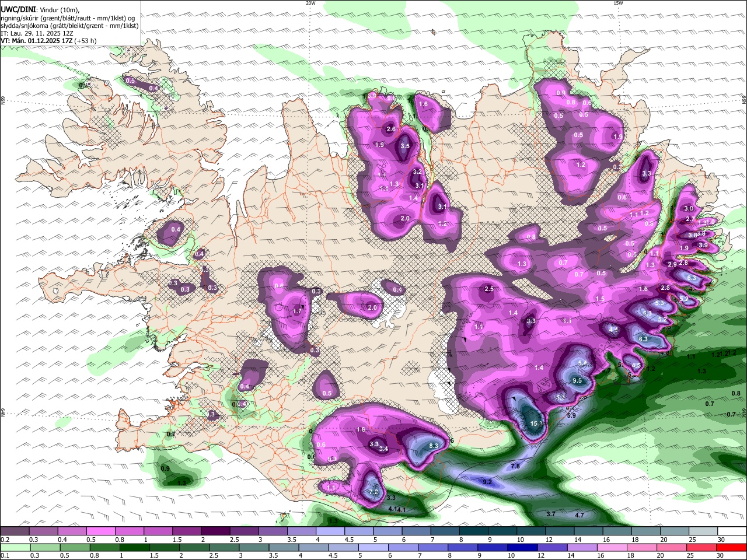Select the 9.5 value on the map

pos(577,380)
